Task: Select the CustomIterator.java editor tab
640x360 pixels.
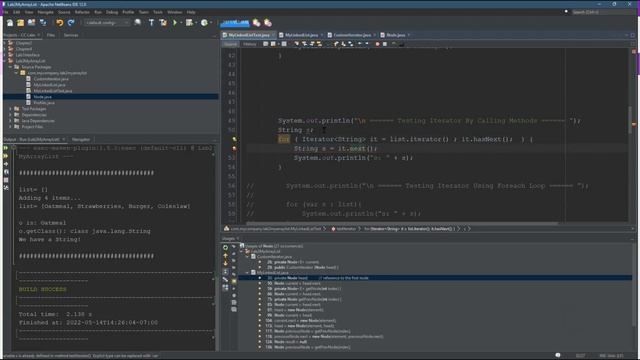Action: tap(352, 35)
